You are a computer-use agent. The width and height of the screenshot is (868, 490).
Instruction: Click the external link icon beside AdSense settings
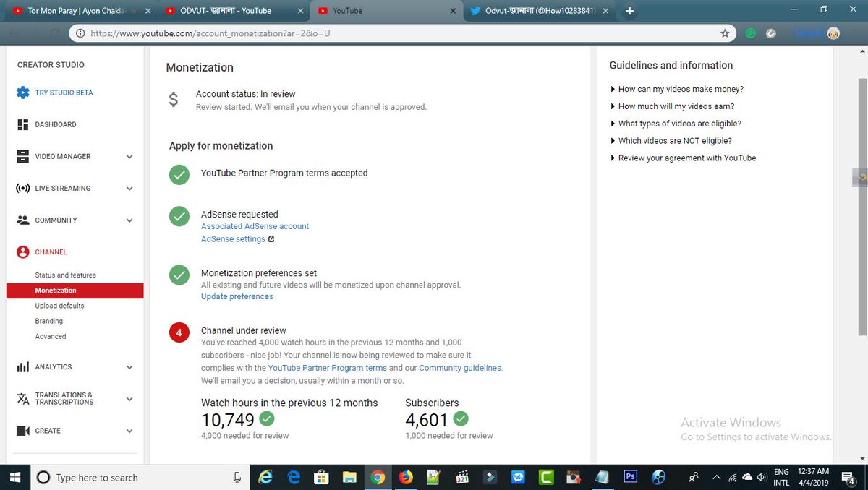271,239
